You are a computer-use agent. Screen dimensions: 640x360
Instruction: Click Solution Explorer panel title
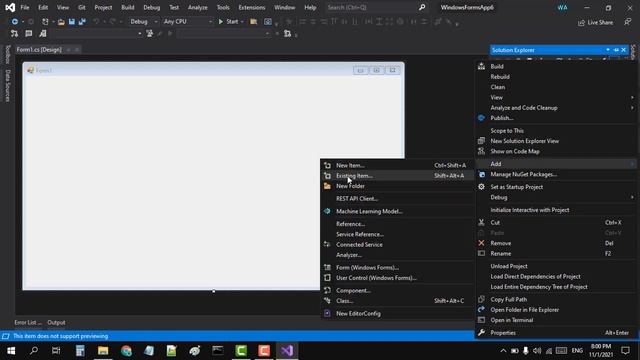513,50
